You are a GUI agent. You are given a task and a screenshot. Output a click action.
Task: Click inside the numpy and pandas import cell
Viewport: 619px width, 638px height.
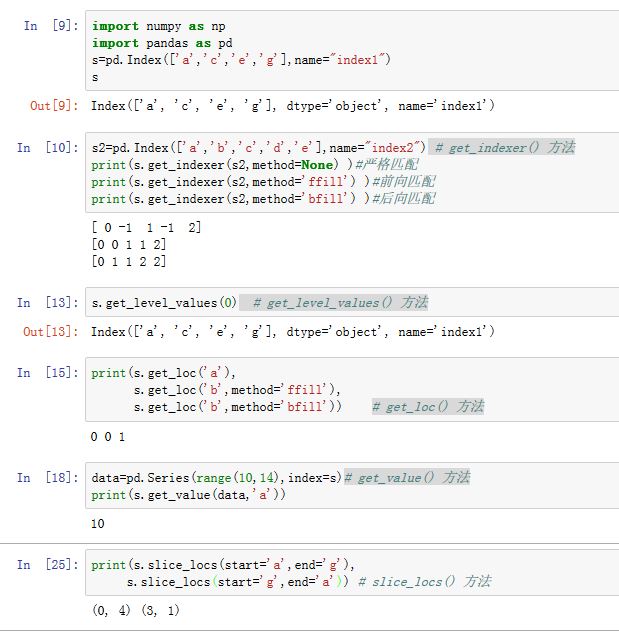(x=350, y=51)
